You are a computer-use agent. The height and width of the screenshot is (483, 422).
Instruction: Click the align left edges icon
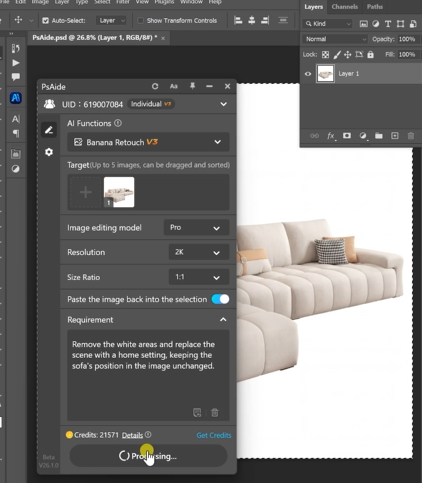point(238,20)
